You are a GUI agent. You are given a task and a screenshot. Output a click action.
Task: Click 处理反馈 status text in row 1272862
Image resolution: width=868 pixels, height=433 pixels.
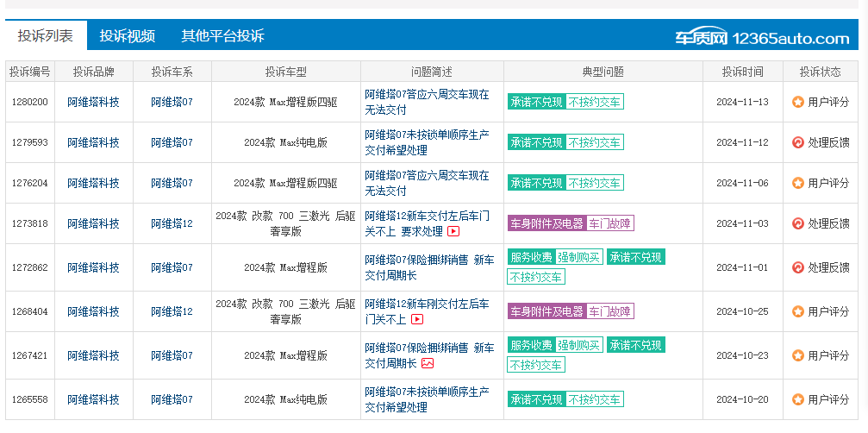pos(828,267)
